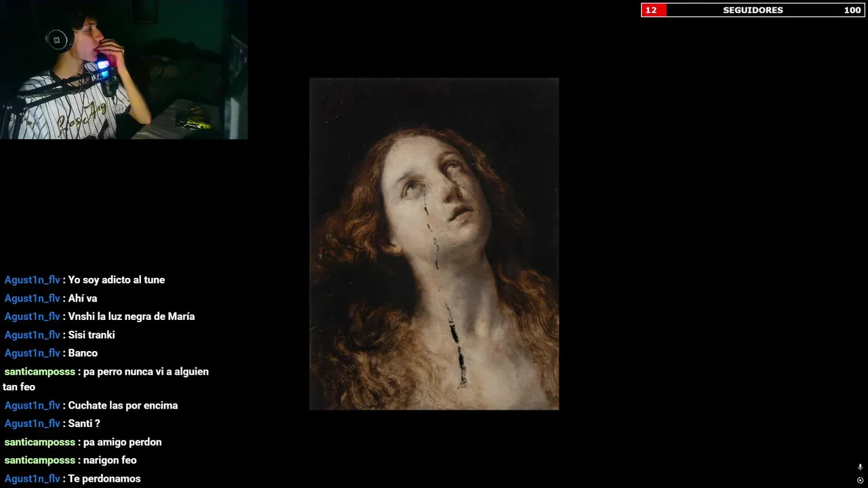Click the chat message 'pa amigo perdon'
Image resolution: width=868 pixels, height=488 pixels.
tap(122, 442)
